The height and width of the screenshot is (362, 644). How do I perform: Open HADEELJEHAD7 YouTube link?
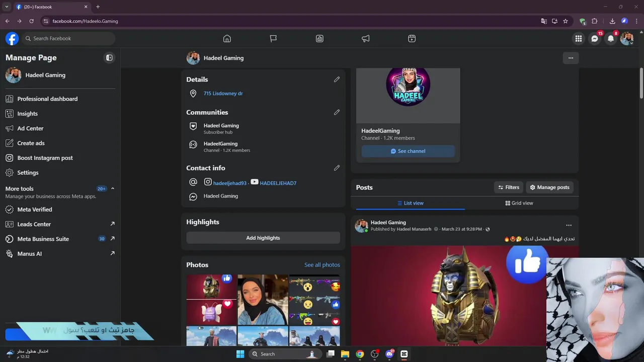point(278,183)
